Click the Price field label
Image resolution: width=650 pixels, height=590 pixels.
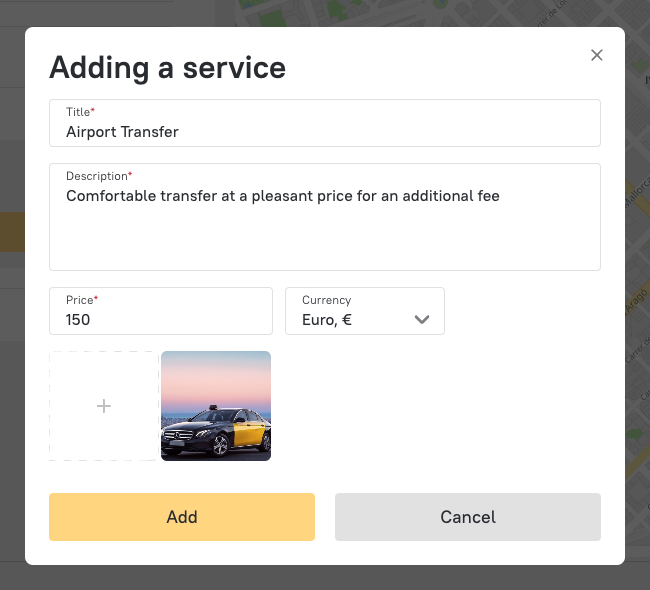click(80, 300)
